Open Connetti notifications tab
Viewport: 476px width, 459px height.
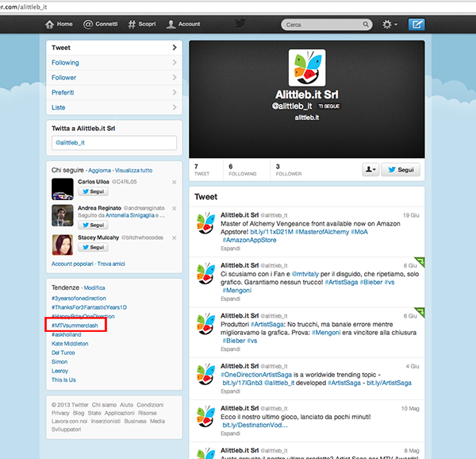pos(101,24)
